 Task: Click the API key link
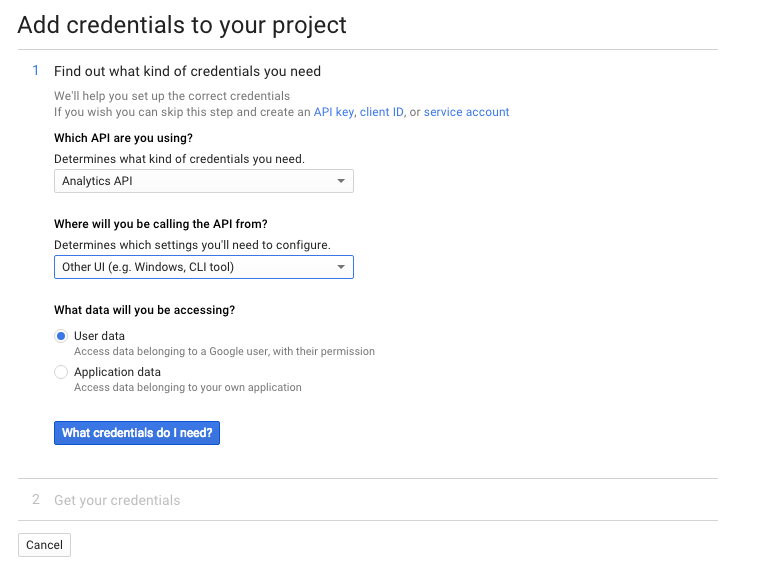click(x=334, y=112)
